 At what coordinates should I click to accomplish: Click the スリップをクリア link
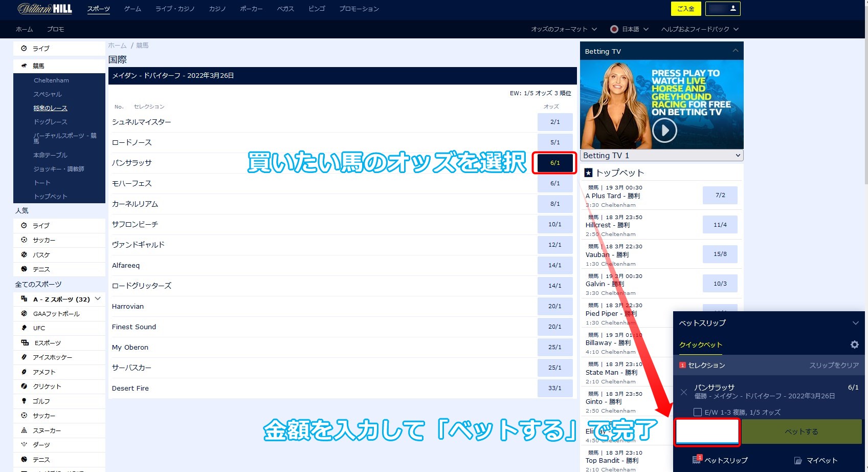click(x=834, y=365)
